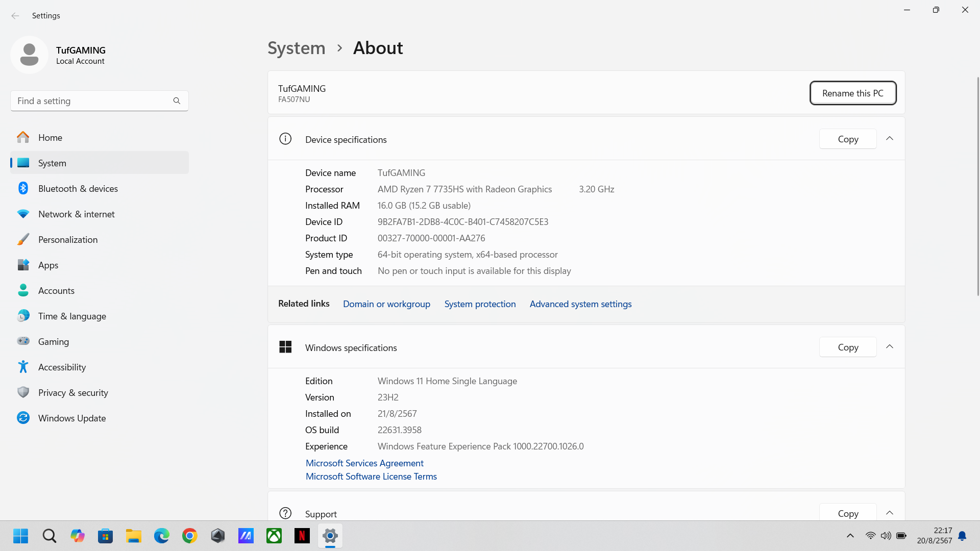Launch Google Chrome from taskbar
Image resolution: width=980 pixels, height=551 pixels.
(x=190, y=536)
